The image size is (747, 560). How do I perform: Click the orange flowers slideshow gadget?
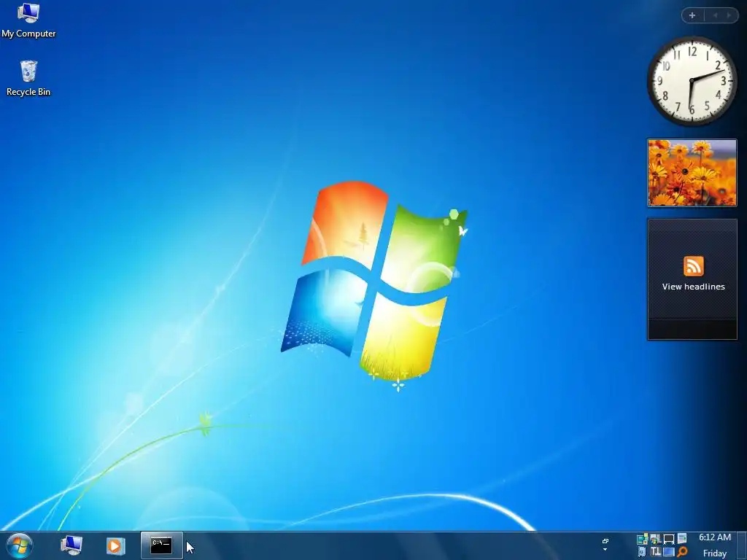pos(692,173)
